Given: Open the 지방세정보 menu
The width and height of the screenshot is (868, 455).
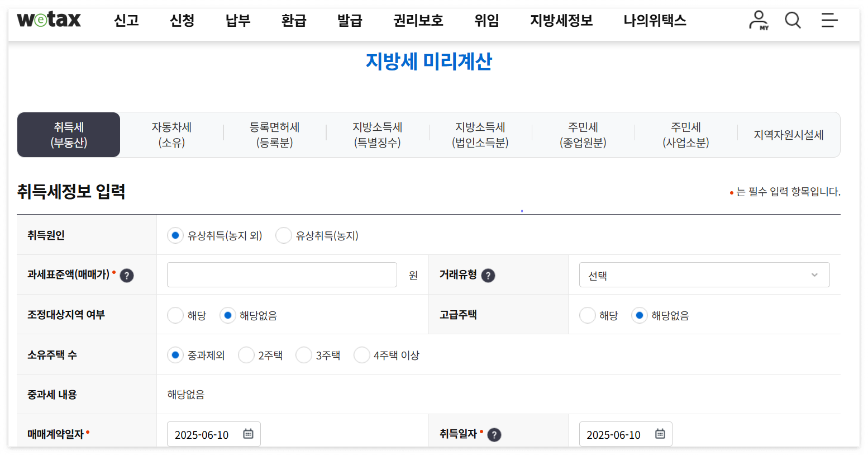Looking at the screenshot, I should point(561,21).
